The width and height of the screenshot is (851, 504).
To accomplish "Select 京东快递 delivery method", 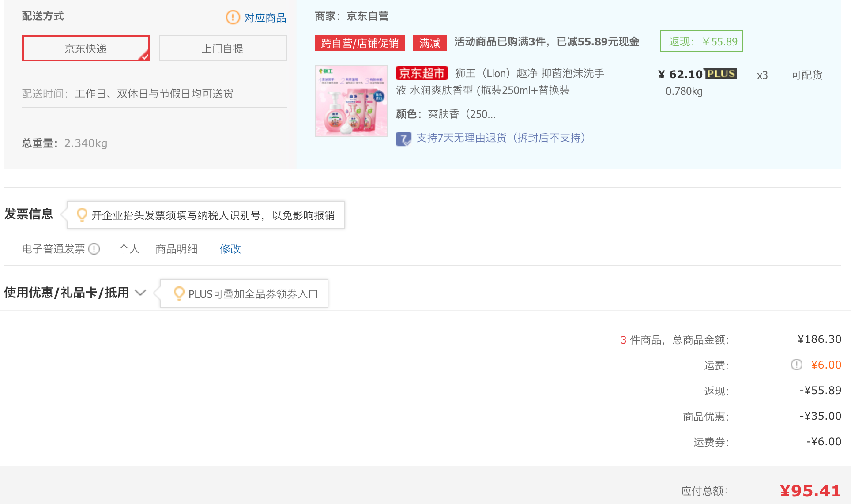I will pos(86,48).
